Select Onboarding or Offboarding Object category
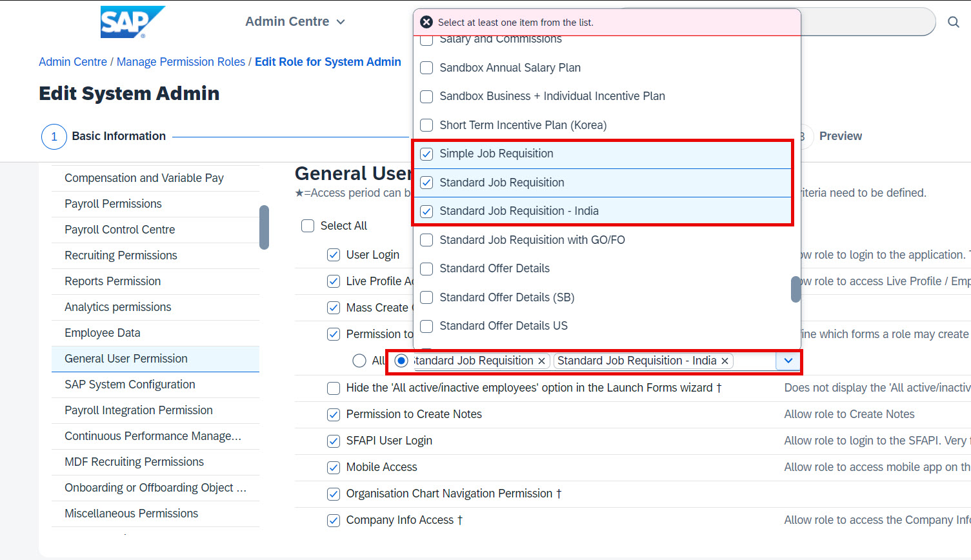 [x=155, y=488]
